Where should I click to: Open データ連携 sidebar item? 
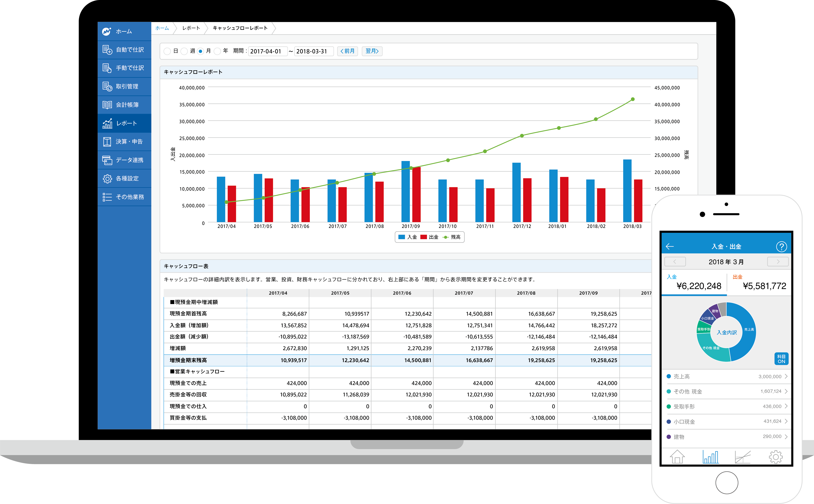[x=124, y=160]
